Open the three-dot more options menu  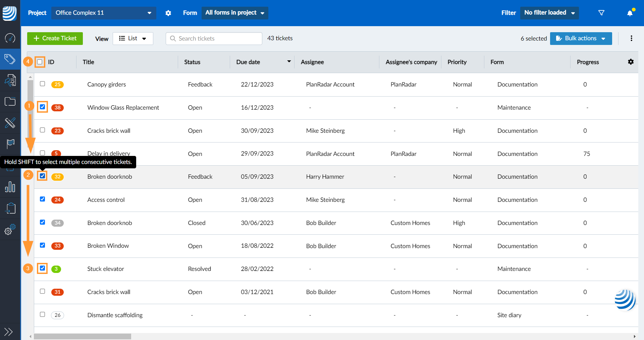(631, 38)
